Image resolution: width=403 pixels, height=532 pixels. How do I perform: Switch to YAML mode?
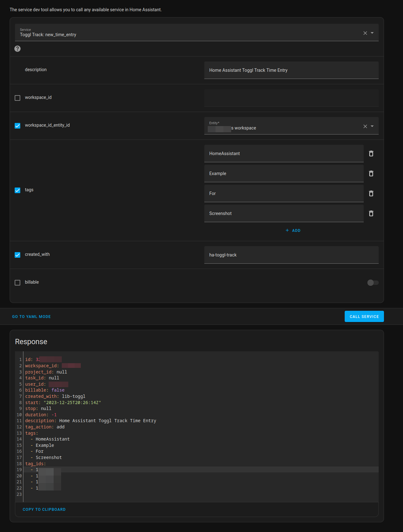[32, 317]
